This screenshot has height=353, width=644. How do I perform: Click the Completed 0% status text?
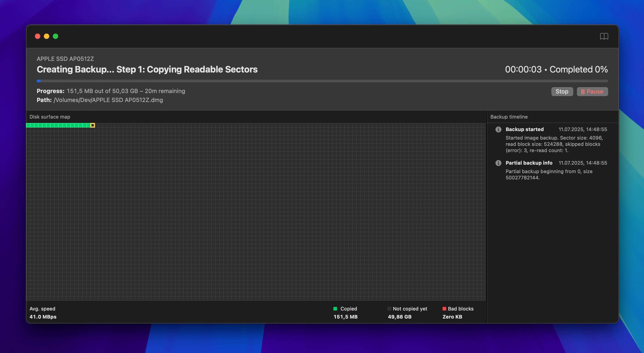pyautogui.click(x=578, y=70)
